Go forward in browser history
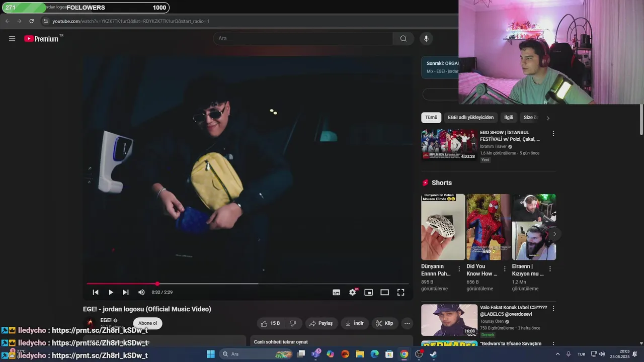The image size is (644, 362). pos(19,21)
